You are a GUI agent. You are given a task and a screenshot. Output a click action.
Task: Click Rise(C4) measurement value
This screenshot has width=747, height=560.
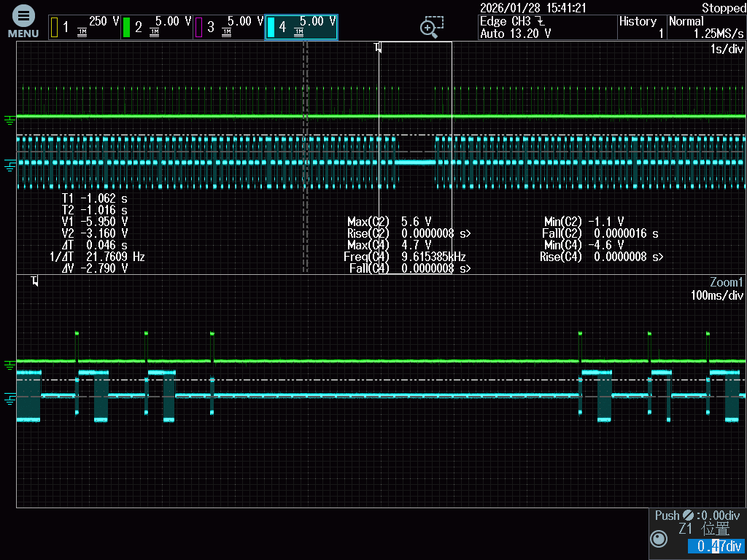coord(629,257)
